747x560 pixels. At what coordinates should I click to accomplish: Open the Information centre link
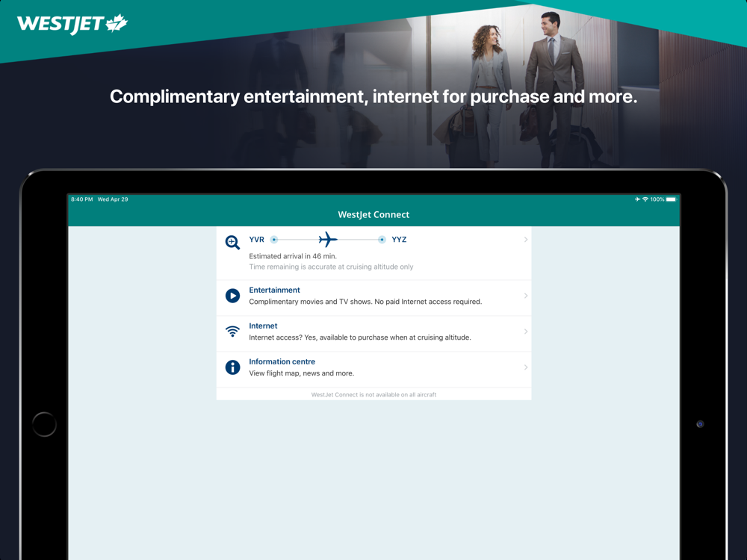[x=282, y=361]
